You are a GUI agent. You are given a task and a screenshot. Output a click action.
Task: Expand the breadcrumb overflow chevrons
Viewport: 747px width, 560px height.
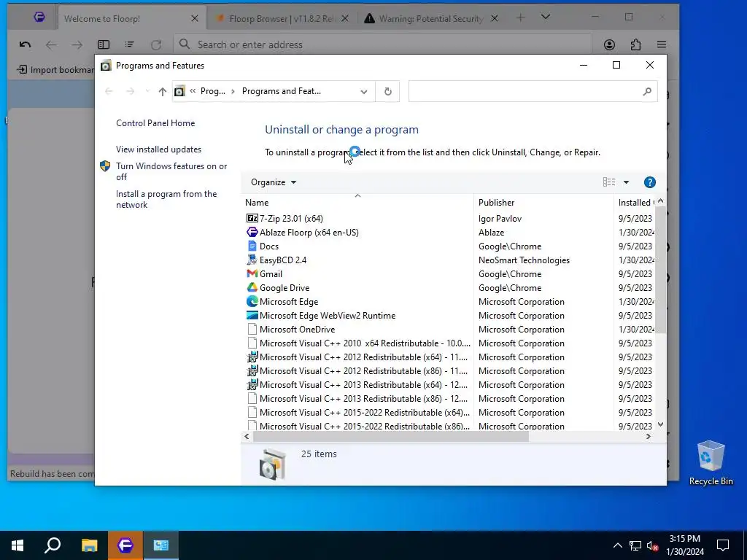click(193, 91)
